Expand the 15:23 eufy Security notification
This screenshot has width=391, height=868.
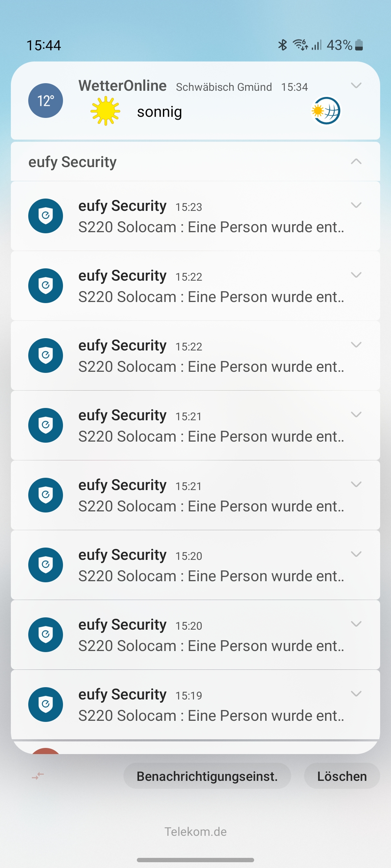pyautogui.click(x=356, y=205)
